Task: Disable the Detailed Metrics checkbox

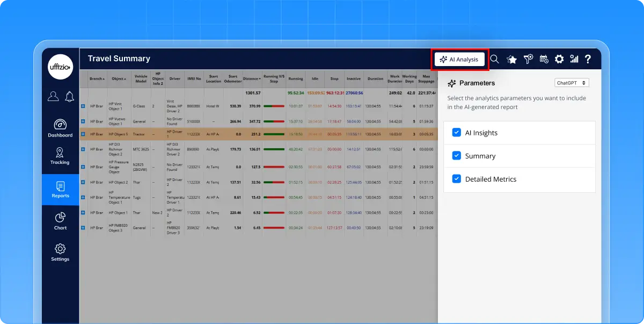Action: 457,179
